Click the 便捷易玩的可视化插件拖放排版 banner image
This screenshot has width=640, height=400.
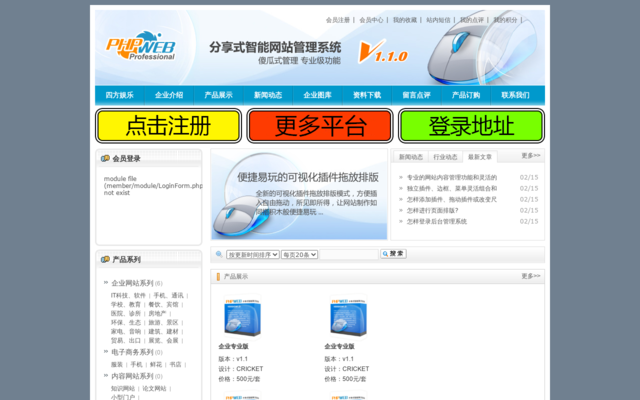coord(299,194)
